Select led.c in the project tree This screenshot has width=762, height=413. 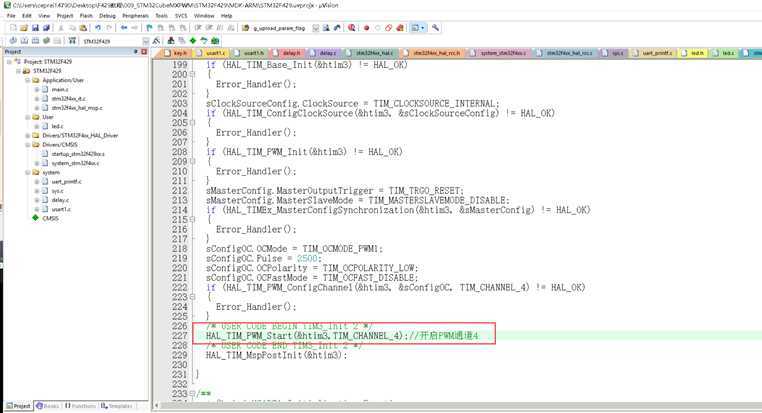pos(57,126)
